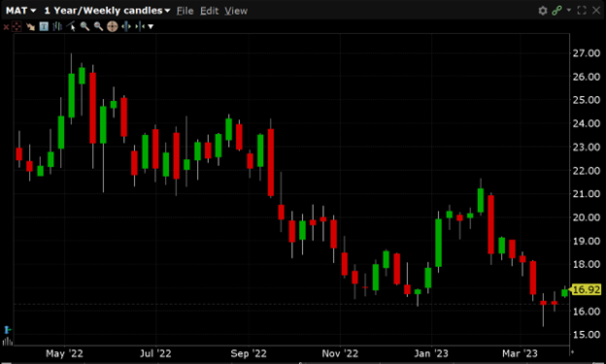
Task: Click the 18.00 price axis label
Action: click(587, 264)
